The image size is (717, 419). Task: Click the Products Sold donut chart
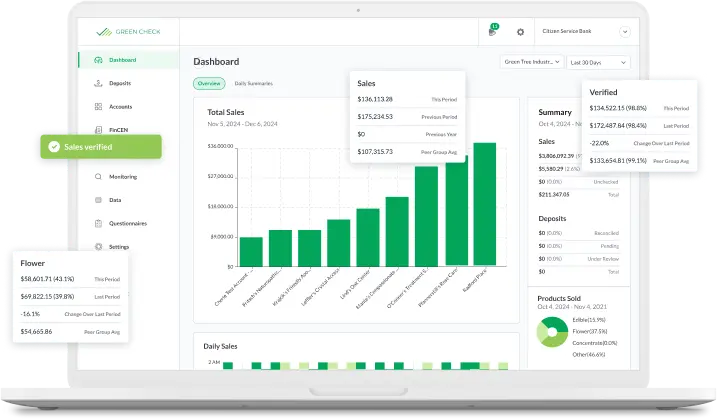coord(552,336)
